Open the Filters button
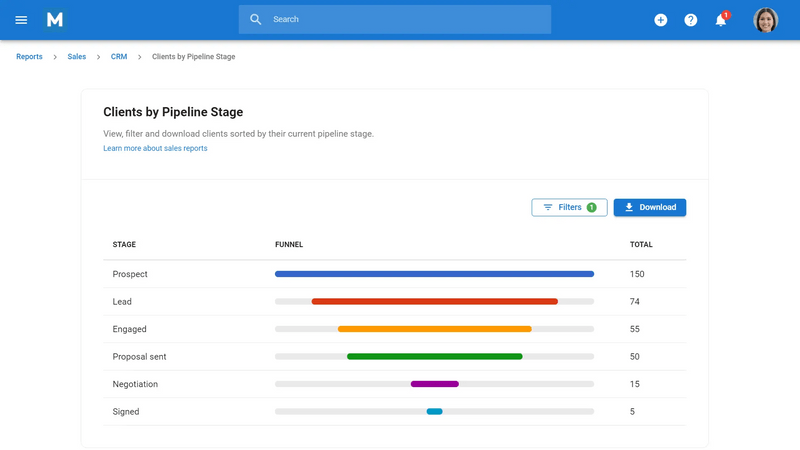This screenshot has width=800, height=450. [569, 207]
